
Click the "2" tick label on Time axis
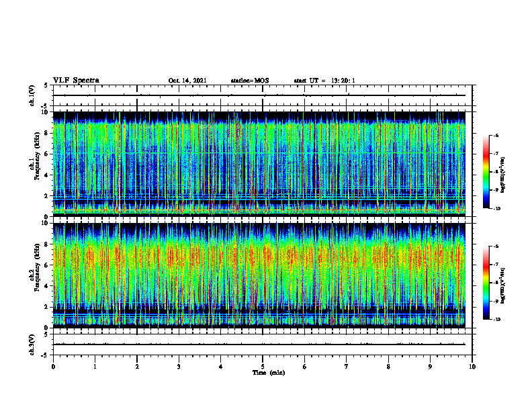coord(137,367)
